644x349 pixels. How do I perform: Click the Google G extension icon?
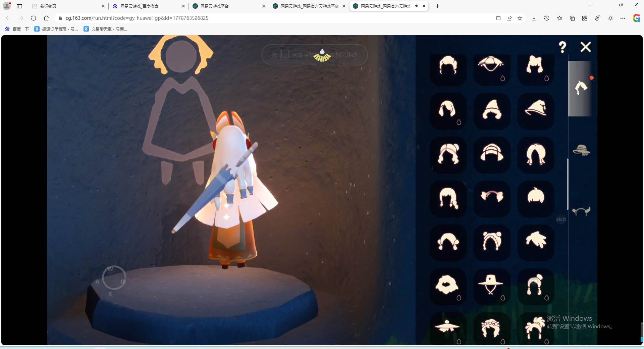(x=636, y=18)
